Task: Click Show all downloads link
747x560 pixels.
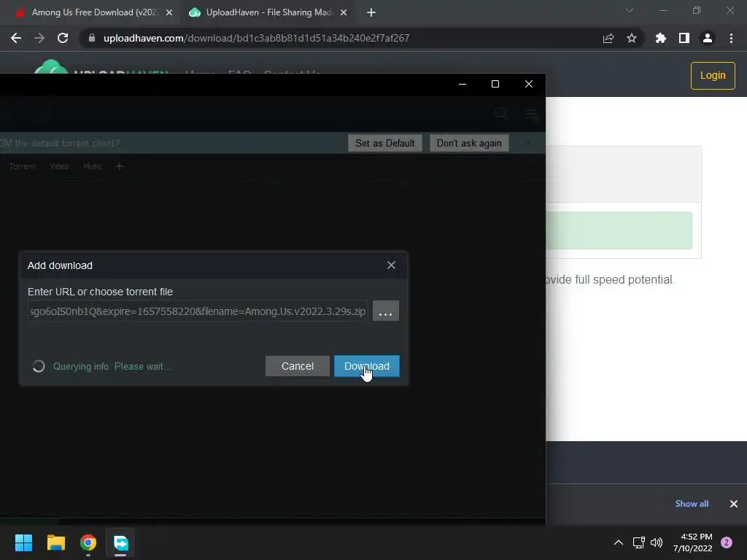Action: pos(692,503)
